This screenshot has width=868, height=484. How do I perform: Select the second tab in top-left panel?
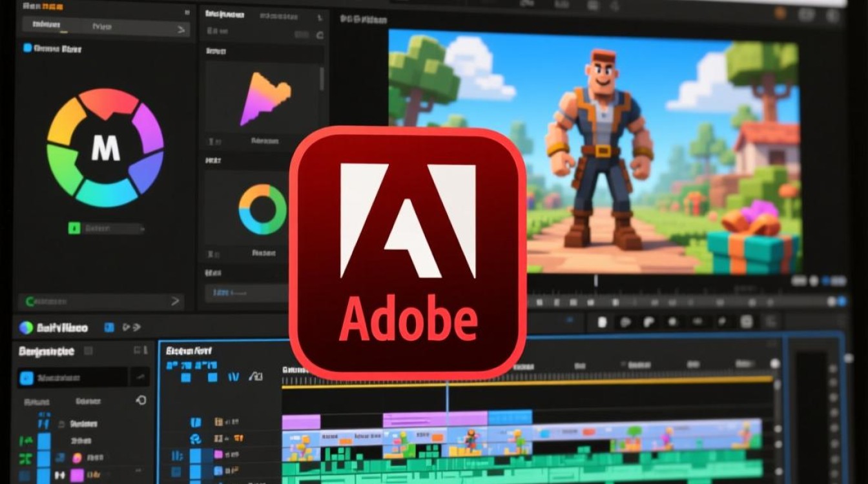(x=101, y=27)
